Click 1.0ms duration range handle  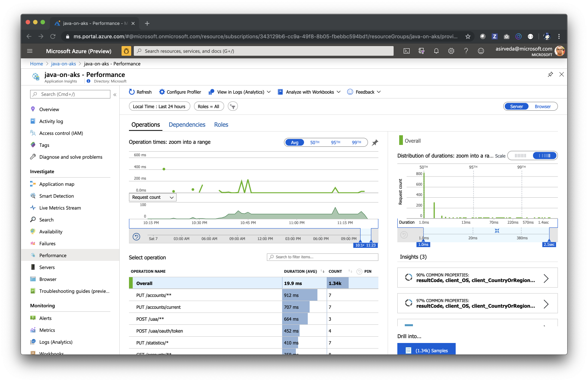coord(423,245)
